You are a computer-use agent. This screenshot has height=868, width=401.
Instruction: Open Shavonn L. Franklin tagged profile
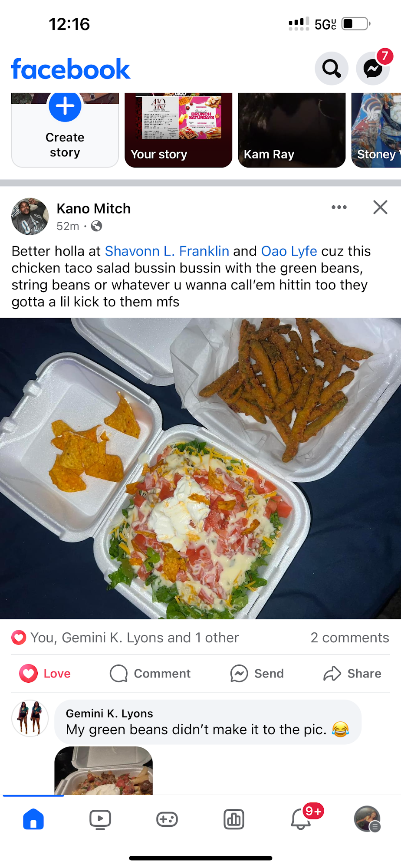pyautogui.click(x=167, y=251)
